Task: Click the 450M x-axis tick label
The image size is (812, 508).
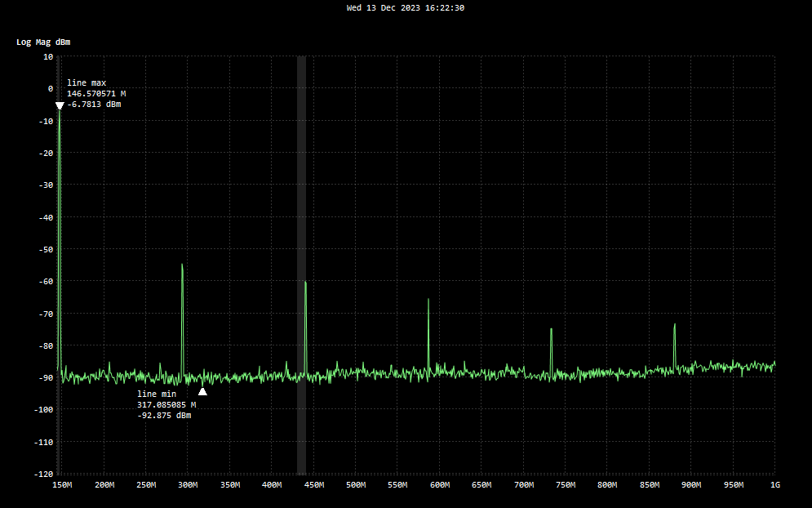Action: point(314,484)
